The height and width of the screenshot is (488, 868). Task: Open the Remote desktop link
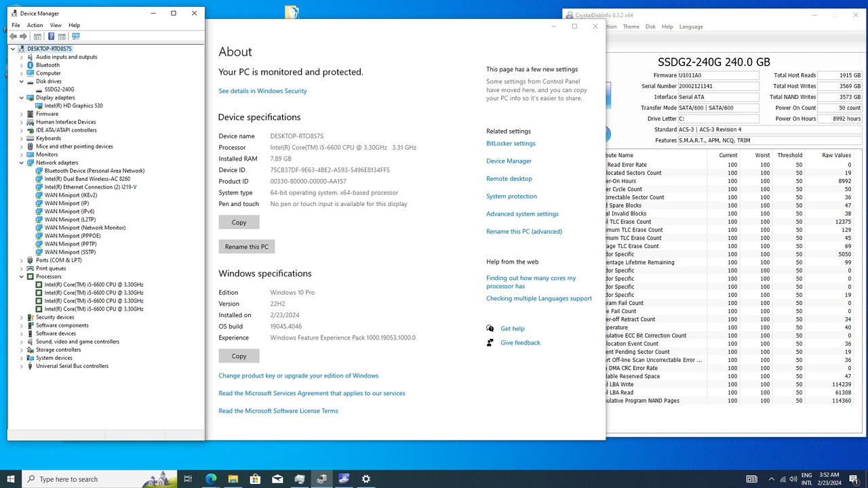coord(509,178)
